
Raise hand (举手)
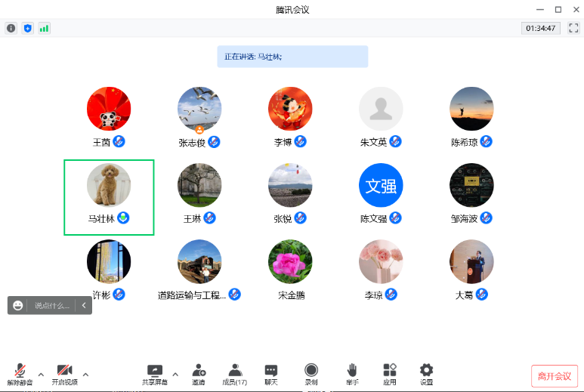point(352,374)
